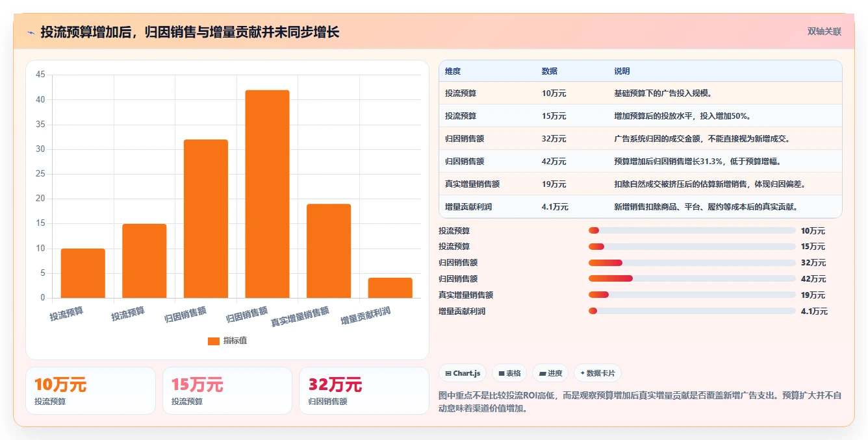Click the title 投流预算增加后，归因销售与增量贡献并未同步增长

(190, 32)
